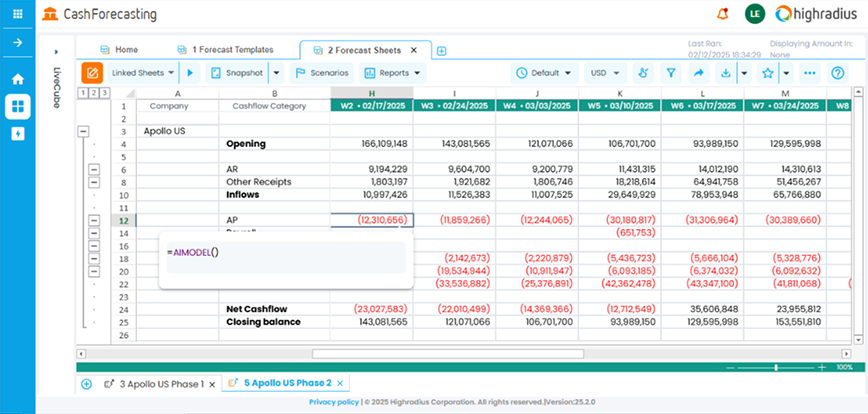Open the Default time dropdown

coord(545,73)
